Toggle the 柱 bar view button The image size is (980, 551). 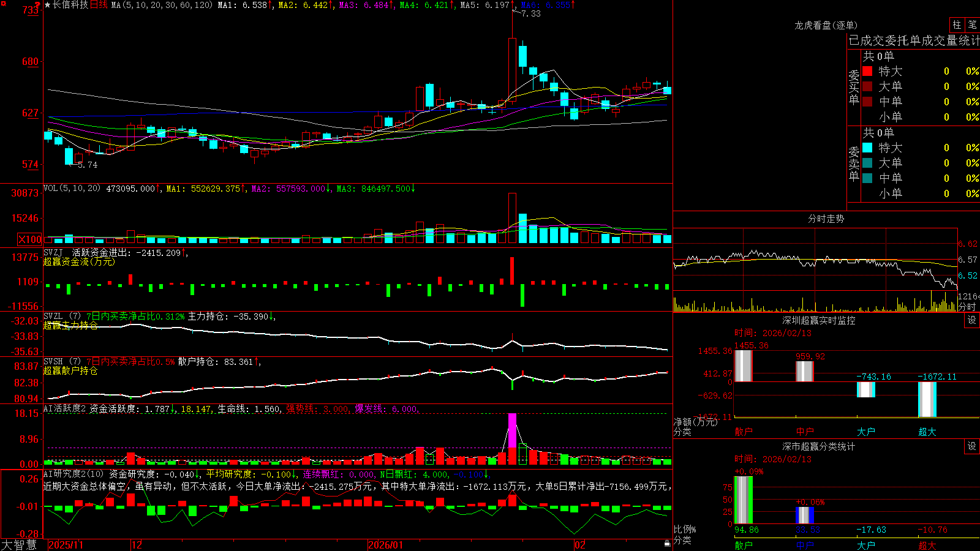tap(957, 24)
